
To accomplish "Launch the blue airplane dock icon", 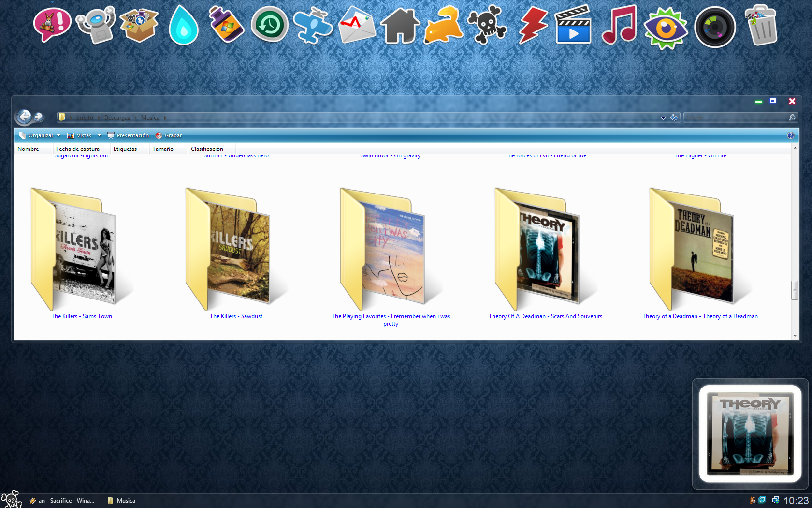I will pos(313,25).
